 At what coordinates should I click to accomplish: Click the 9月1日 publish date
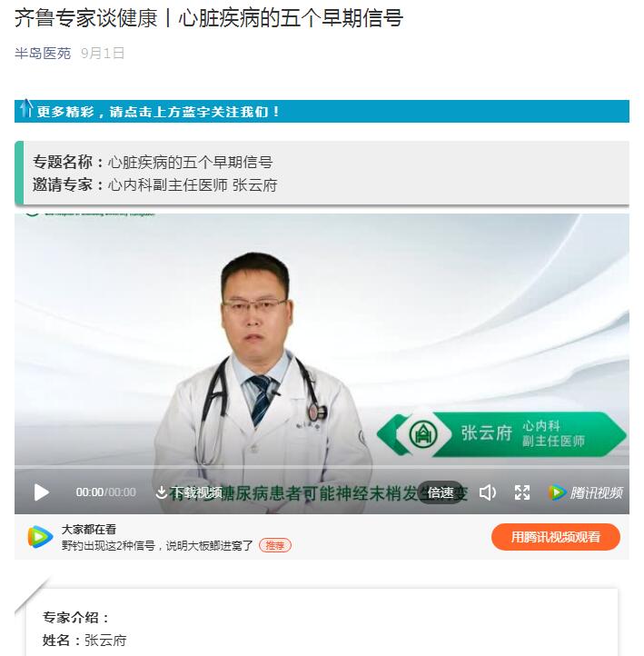click(103, 53)
